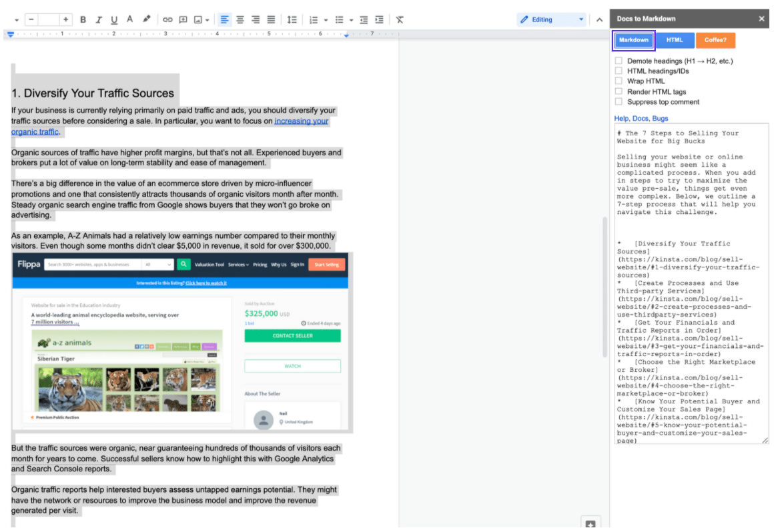Add a comment via the toolbar icon

click(x=183, y=19)
